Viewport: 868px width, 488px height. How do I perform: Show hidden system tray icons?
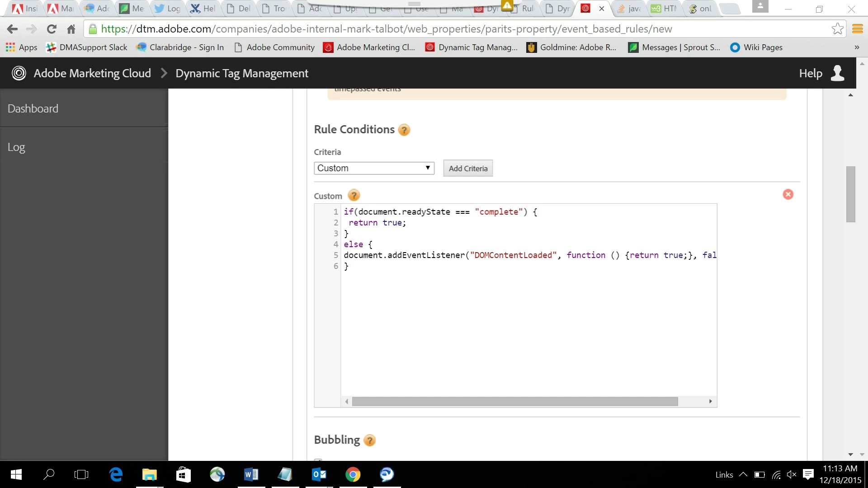click(x=743, y=474)
